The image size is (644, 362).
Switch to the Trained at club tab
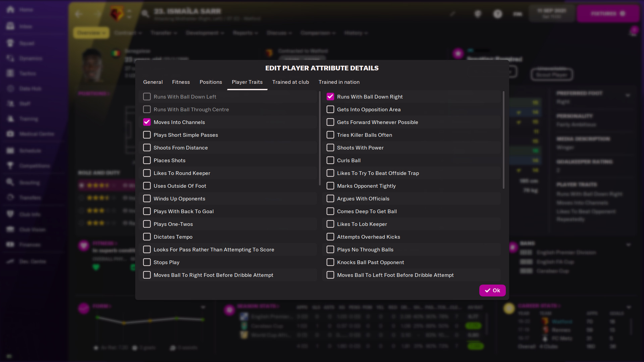pyautogui.click(x=290, y=82)
